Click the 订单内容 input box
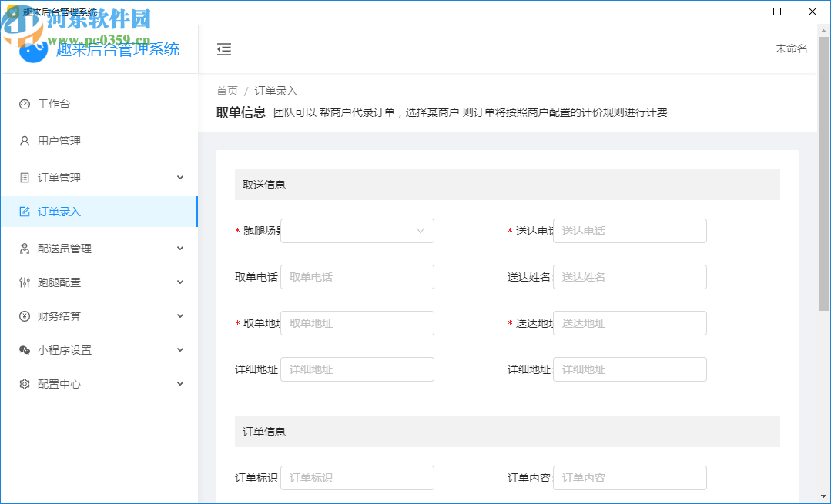 (629, 477)
